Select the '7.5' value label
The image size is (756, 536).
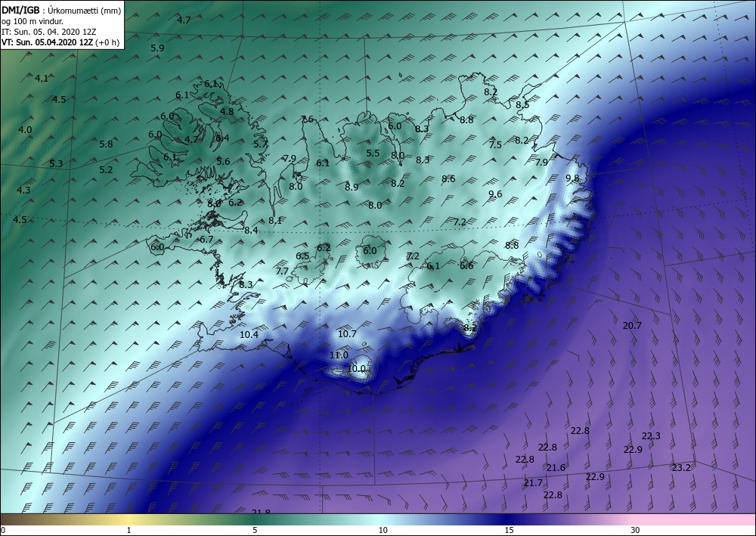[495, 144]
